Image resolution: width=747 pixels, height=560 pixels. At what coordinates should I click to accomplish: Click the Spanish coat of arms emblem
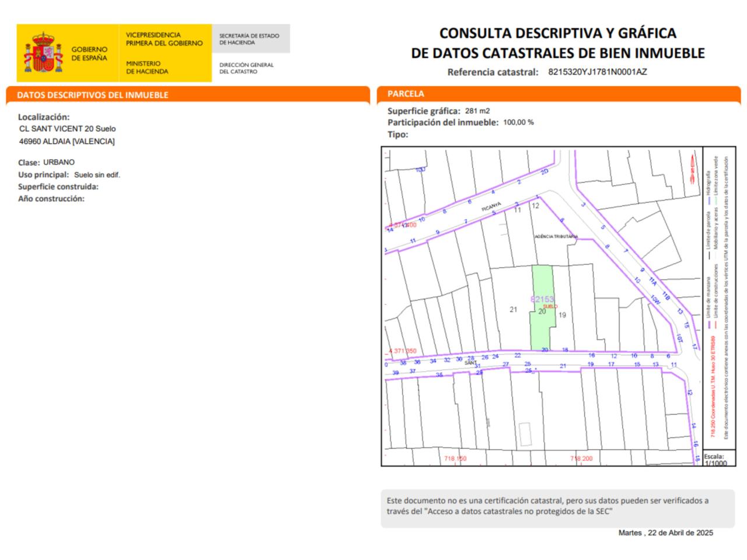click(x=43, y=52)
